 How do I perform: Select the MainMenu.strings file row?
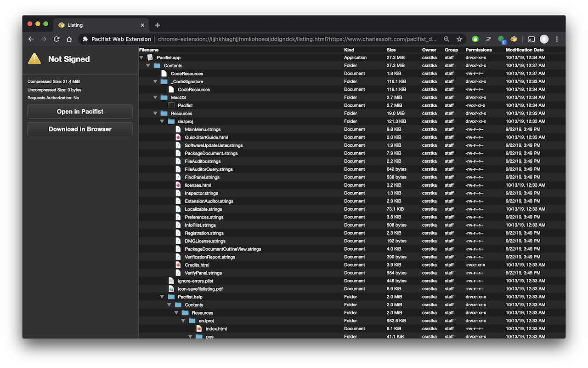point(203,129)
